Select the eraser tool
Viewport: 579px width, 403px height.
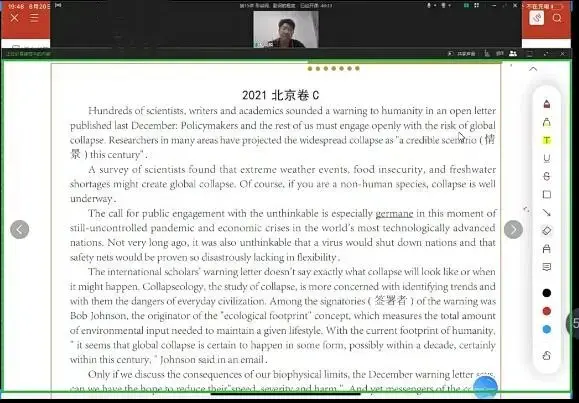click(547, 230)
